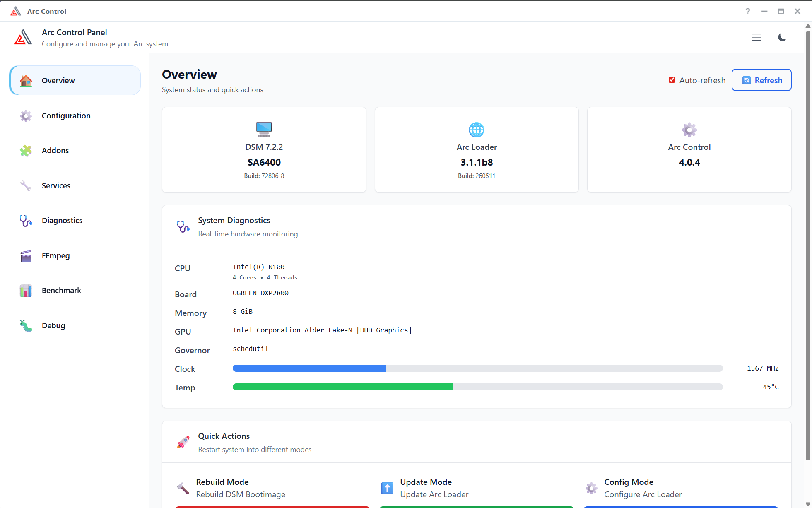The height and width of the screenshot is (508, 812).
Task: Click the FFmpeg clapperboard icon
Action: pyautogui.click(x=26, y=256)
